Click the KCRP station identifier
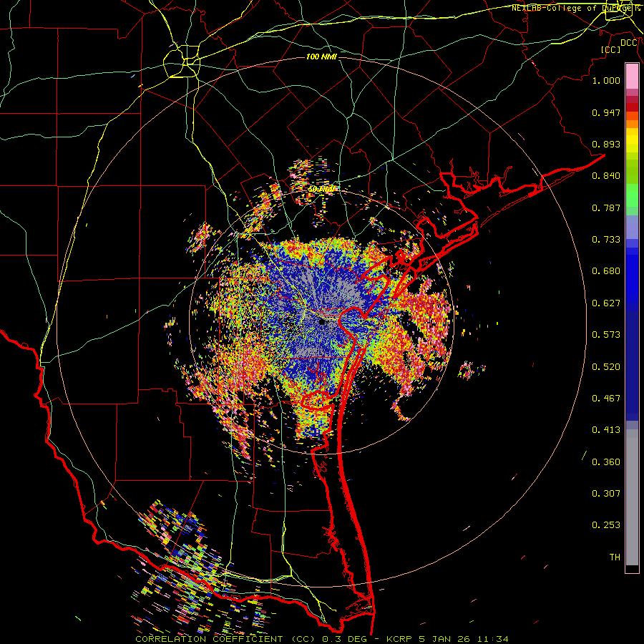 click(400, 639)
